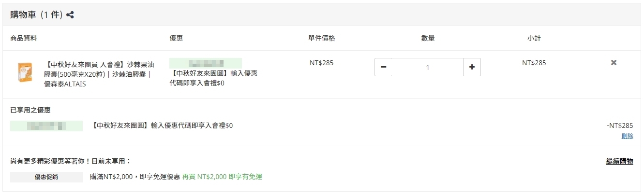Click the 刪除 link to remove coupon
The image size is (644, 195).
pyautogui.click(x=627, y=136)
